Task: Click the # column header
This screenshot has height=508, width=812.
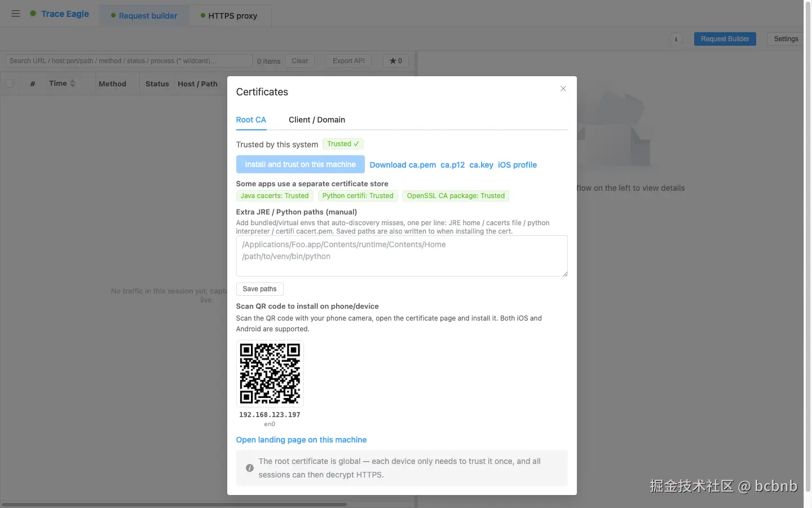Action: click(33, 84)
